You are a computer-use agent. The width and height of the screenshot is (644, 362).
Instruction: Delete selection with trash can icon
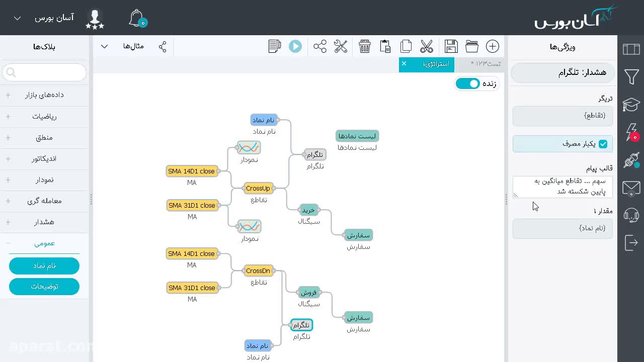coord(365,46)
